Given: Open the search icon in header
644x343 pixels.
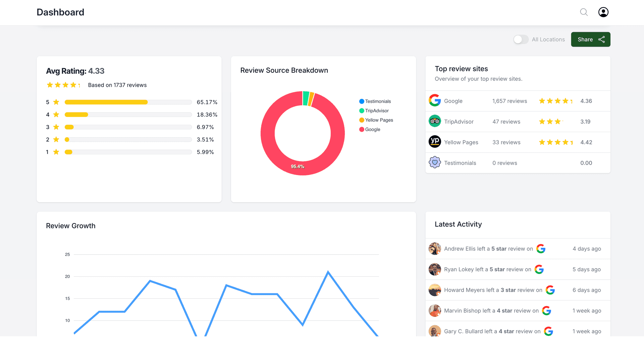Looking at the screenshot, I should click(x=584, y=12).
